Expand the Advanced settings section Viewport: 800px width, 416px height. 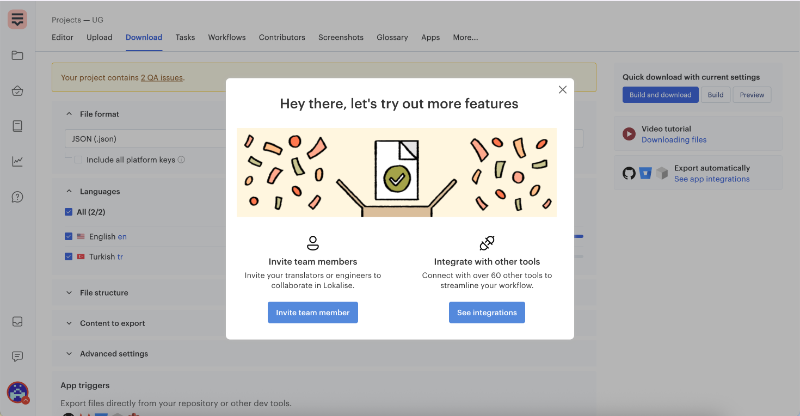[69, 354]
